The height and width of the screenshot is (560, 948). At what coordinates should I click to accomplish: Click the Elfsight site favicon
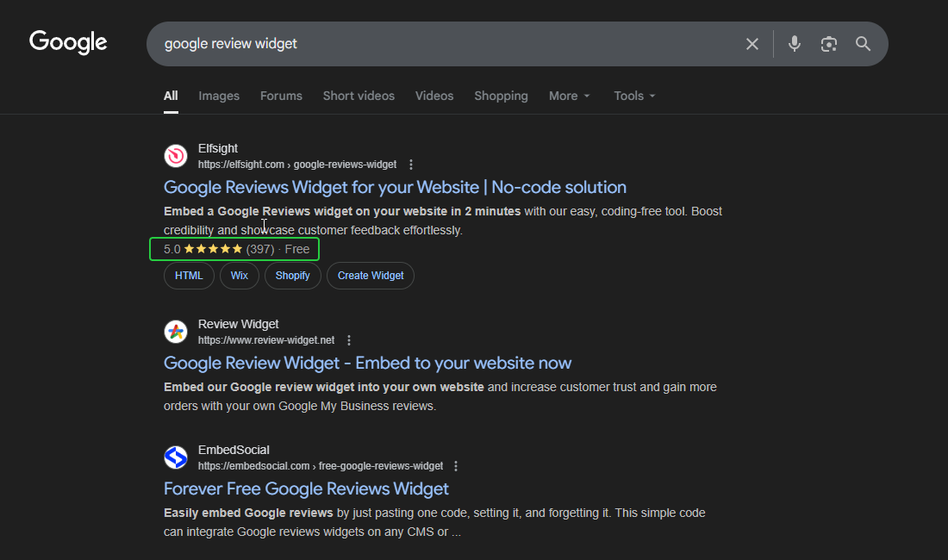point(176,156)
